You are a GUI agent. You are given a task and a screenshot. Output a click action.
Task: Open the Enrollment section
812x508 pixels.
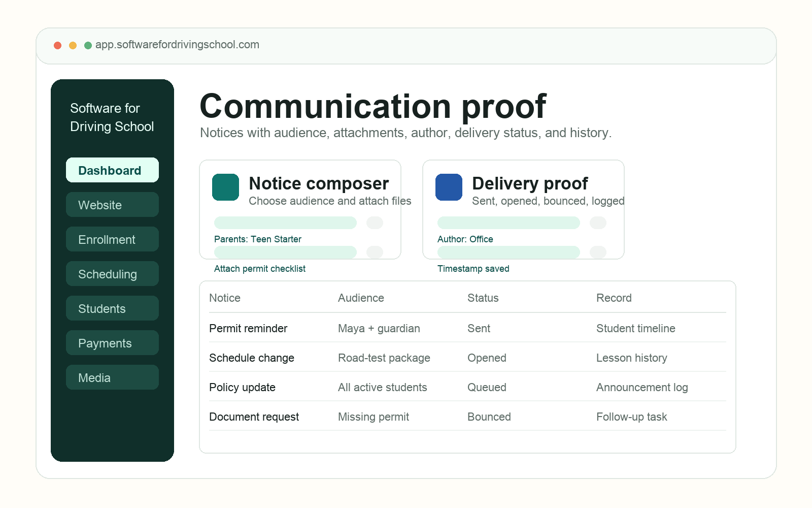(x=112, y=239)
